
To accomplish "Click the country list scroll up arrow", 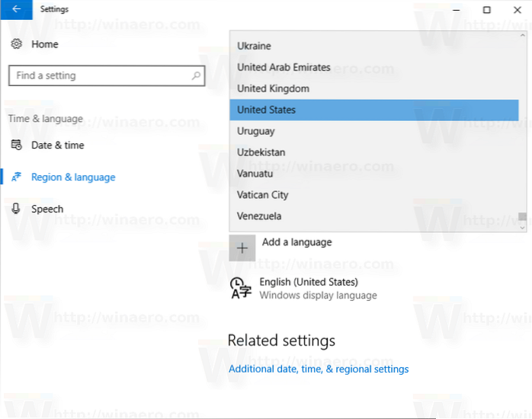I will (523, 35).
